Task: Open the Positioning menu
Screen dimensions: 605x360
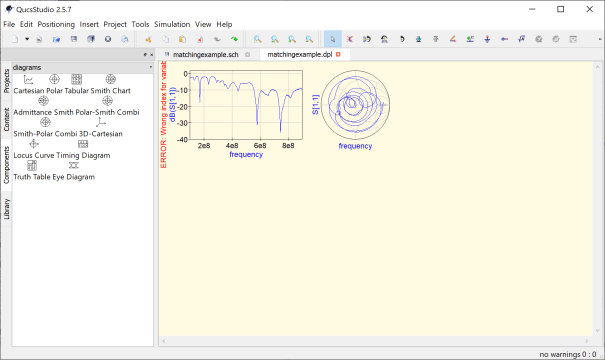Action: coord(56,24)
